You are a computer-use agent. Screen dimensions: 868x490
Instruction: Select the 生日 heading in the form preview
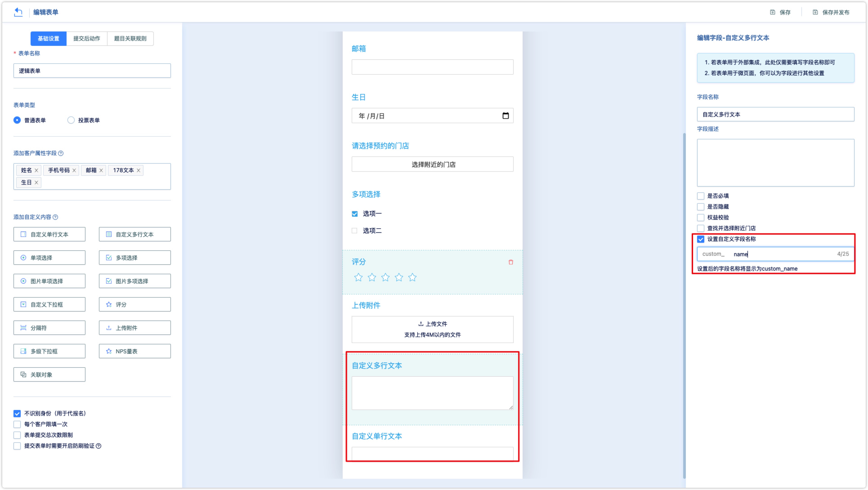(358, 97)
